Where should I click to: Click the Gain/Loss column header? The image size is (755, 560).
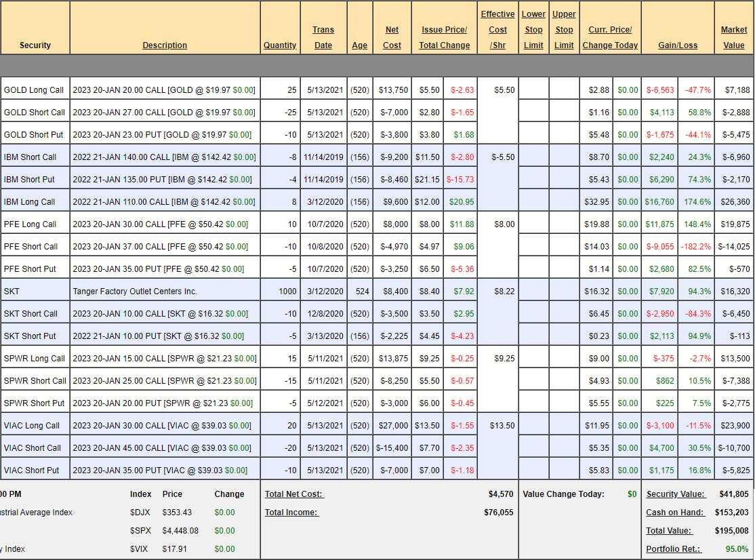(677, 45)
